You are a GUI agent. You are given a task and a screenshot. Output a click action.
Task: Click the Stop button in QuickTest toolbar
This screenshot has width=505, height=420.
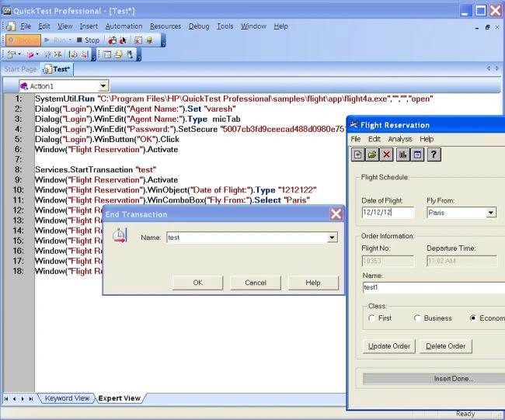point(88,40)
